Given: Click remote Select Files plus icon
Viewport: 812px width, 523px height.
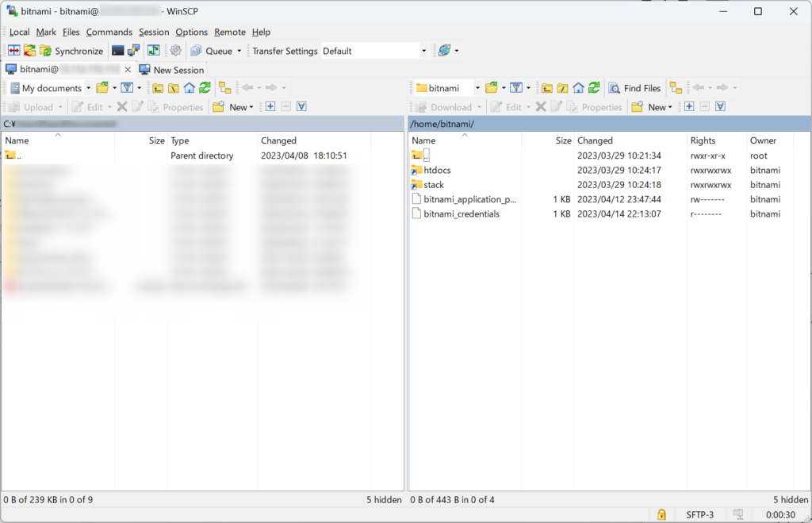Looking at the screenshot, I should [x=689, y=106].
